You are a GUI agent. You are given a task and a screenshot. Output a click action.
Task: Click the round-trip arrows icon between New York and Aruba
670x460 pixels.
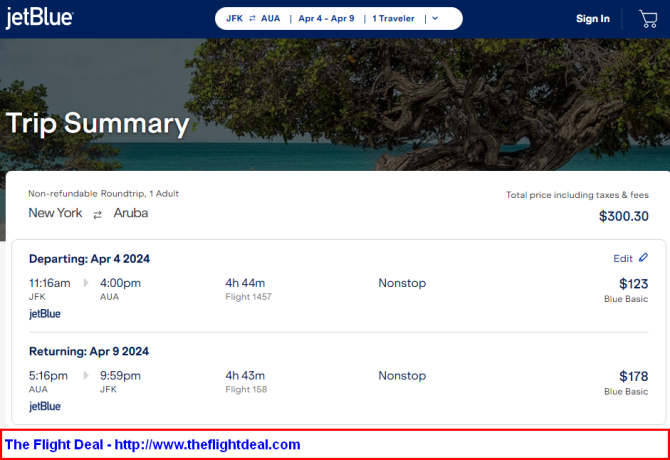(97, 215)
